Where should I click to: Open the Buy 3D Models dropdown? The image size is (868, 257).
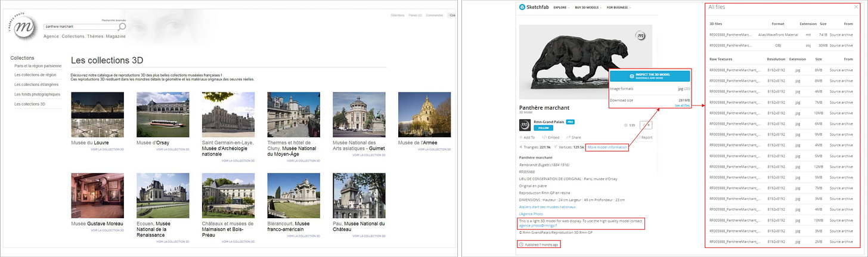coord(588,7)
